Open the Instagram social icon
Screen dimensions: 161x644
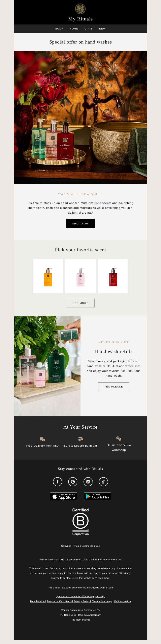pos(88,482)
